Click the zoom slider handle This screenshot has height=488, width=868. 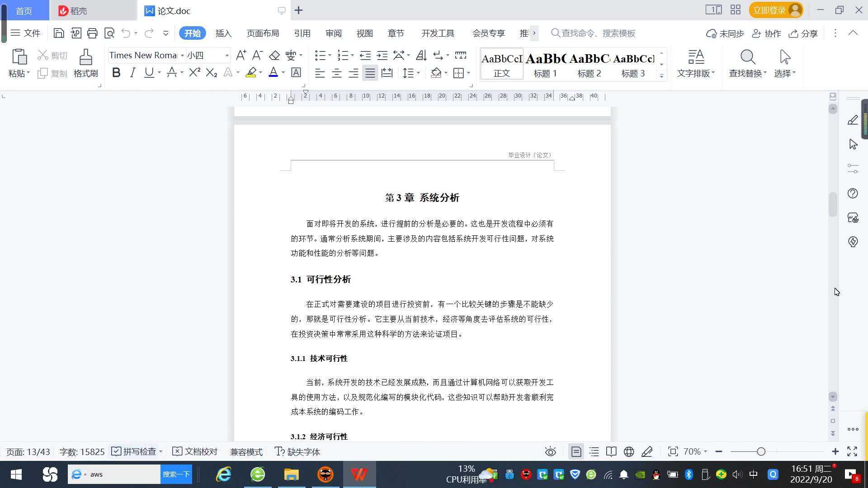pyautogui.click(x=761, y=451)
